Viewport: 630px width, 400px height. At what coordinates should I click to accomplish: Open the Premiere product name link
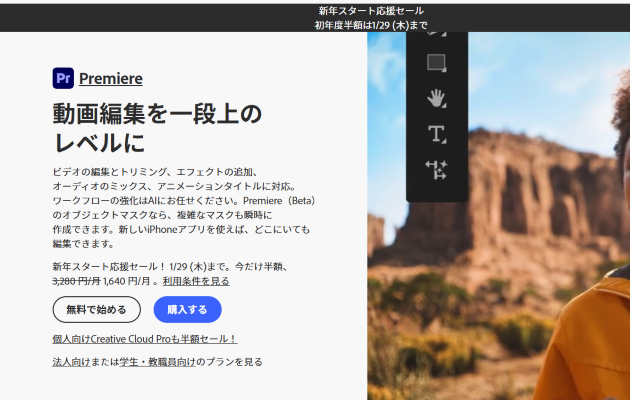click(x=111, y=78)
